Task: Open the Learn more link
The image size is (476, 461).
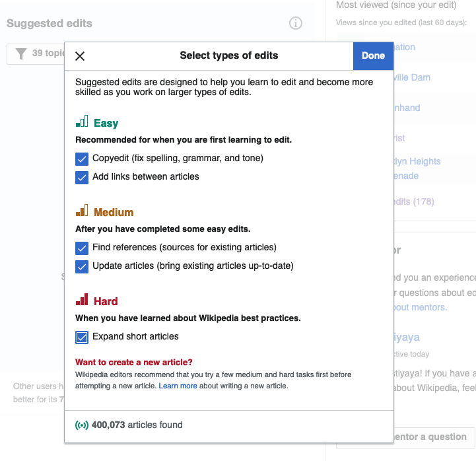Action: 178,386
